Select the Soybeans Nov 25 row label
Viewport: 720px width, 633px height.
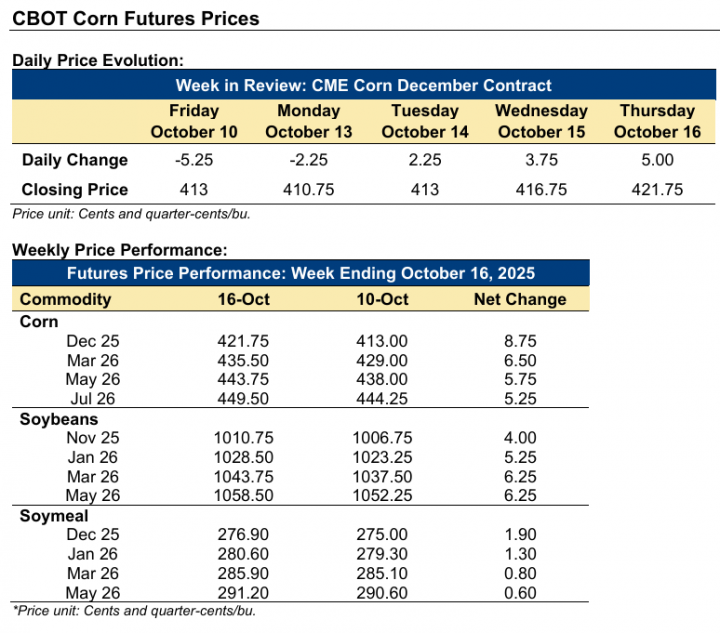(93, 437)
